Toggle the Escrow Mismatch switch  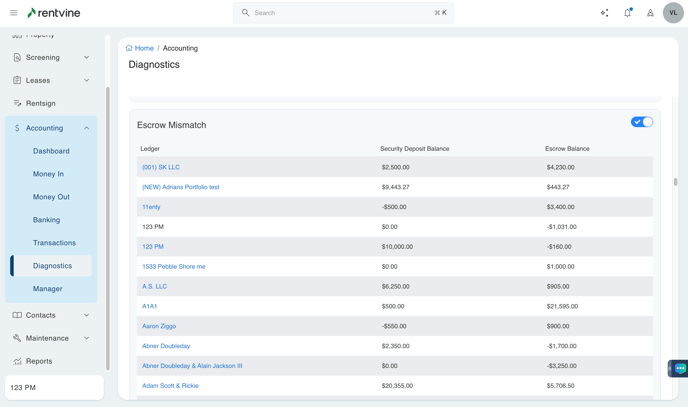[x=642, y=122]
